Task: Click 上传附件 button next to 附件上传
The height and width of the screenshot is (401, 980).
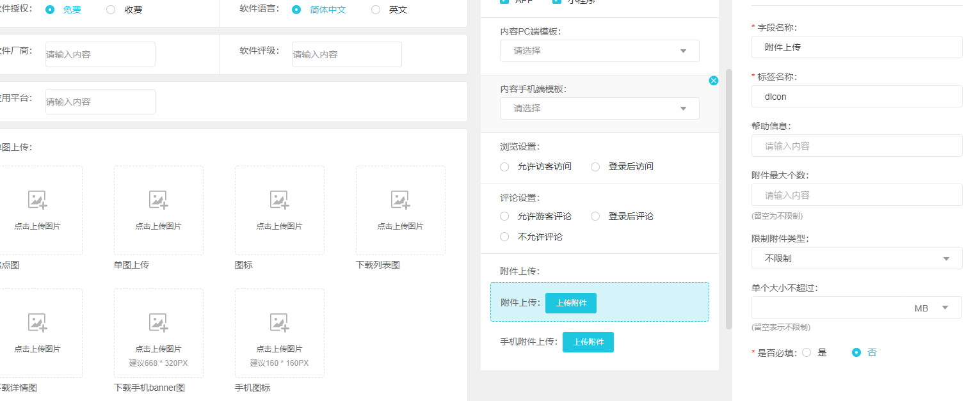Action: (570, 303)
